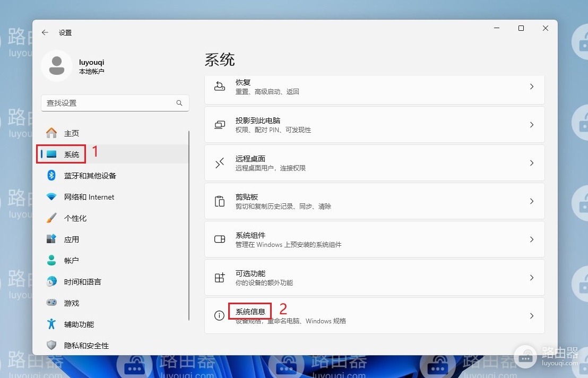Click the sidebar vertical scrollbar
The width and height of the screenshot is (588, 378).
coord(188,225)
